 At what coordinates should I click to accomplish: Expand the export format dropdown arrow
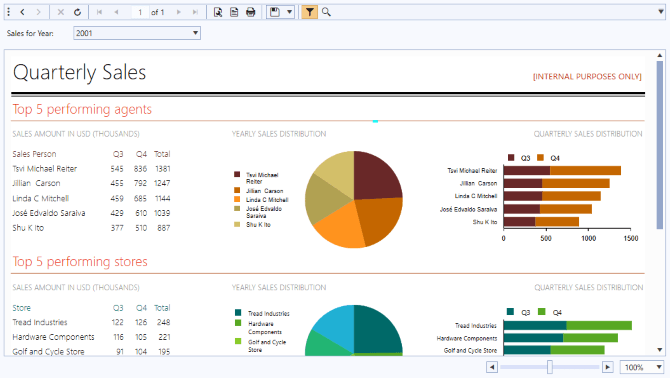289,12
